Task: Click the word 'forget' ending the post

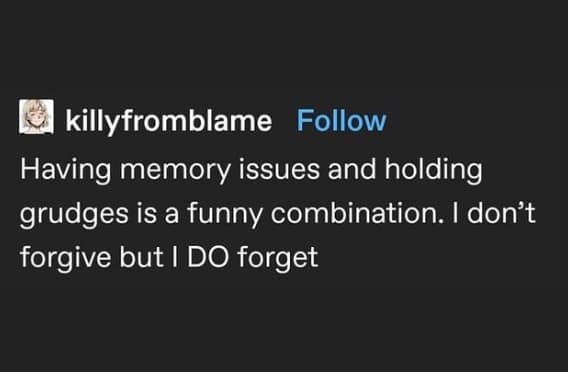Action: coord(278,257)
